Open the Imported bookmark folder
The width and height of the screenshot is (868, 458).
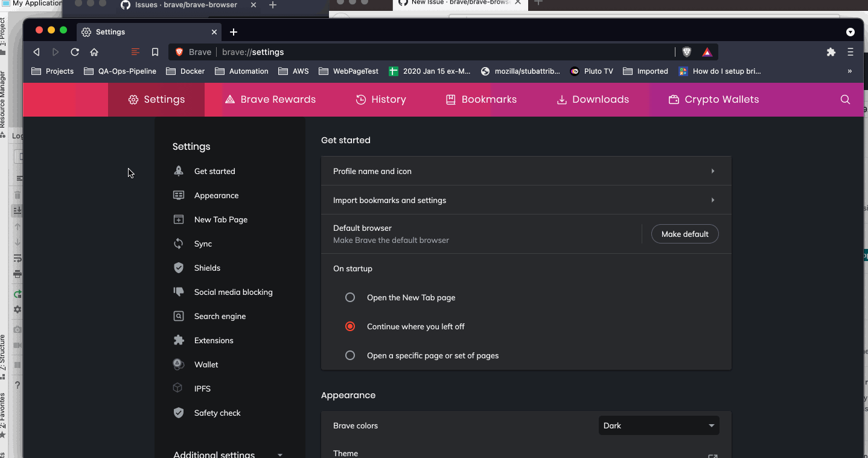tap(645, 71)
